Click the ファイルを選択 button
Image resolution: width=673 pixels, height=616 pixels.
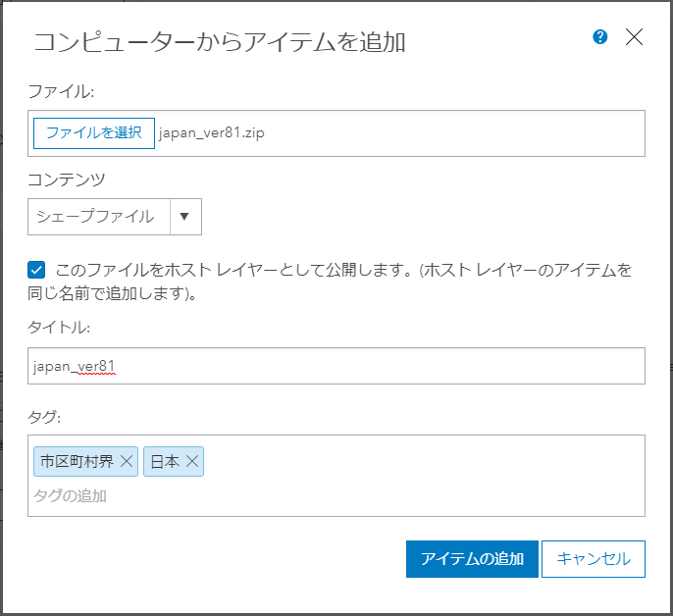(94, 133)
